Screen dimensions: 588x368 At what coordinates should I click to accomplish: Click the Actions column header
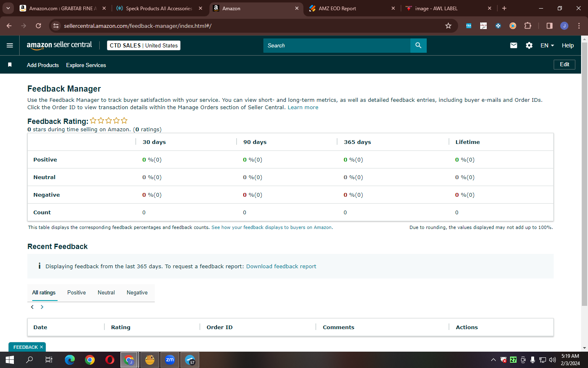467,327
